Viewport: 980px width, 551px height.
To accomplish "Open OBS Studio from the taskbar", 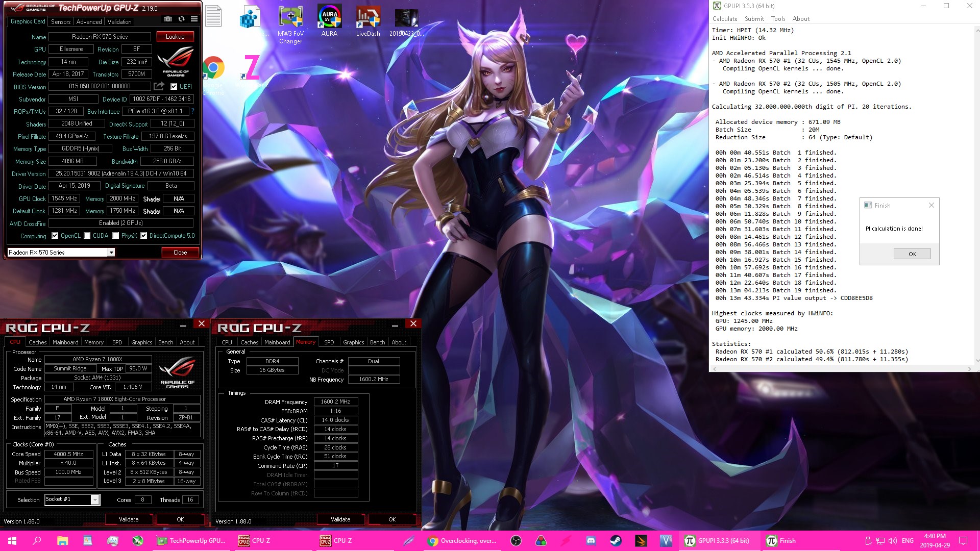I will click(516, 541).
